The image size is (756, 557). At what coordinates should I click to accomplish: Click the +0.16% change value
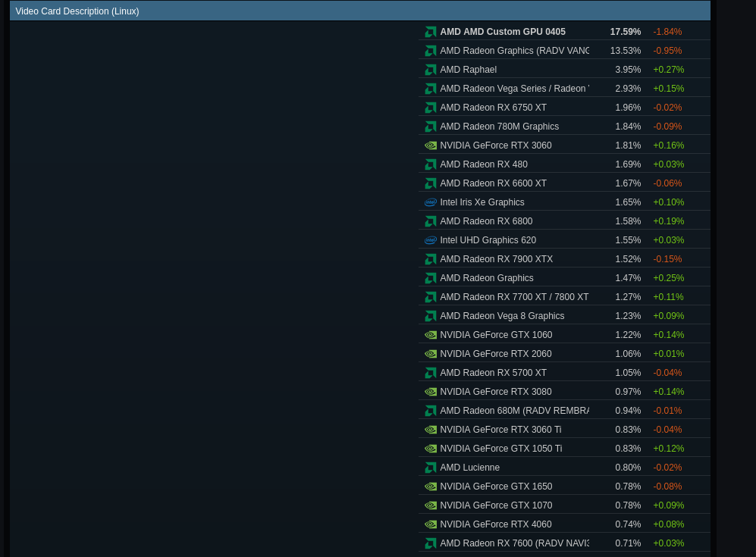point(668,146)
